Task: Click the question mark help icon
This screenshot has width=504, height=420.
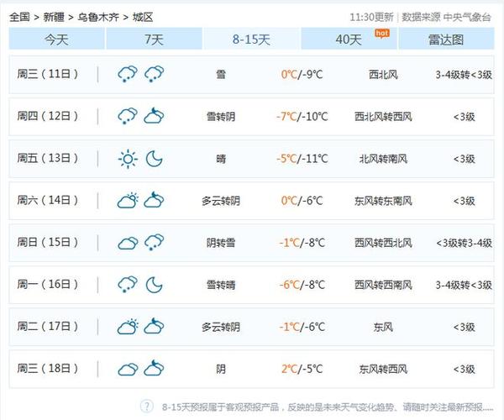Action: 146,407
